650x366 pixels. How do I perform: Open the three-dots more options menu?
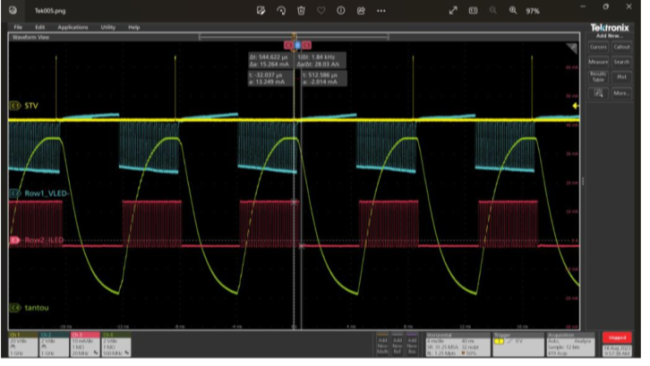tap(381, 11)
